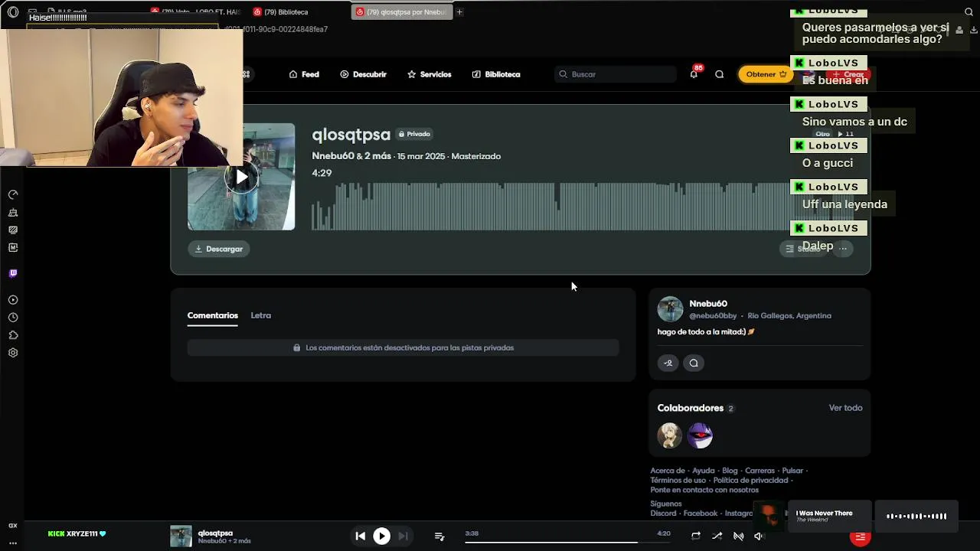Open History clock icon in sidebar
Image resolution: width=980 pixels, height=551 pixels.
coord(13,318)
